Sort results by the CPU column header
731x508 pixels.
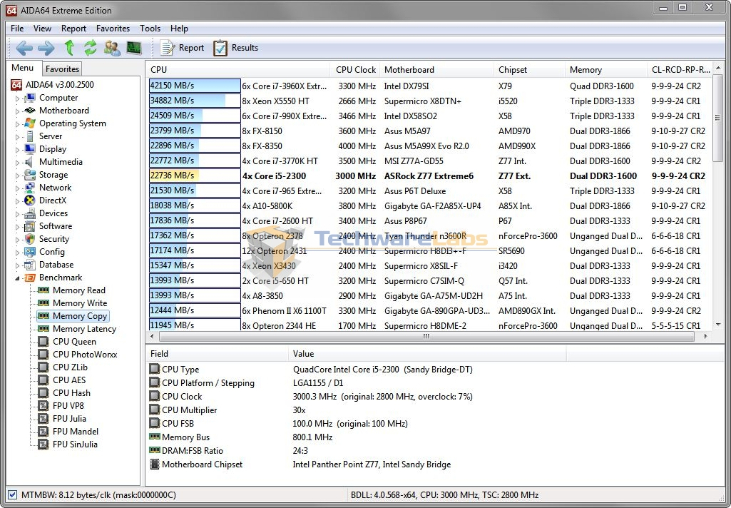238,69
